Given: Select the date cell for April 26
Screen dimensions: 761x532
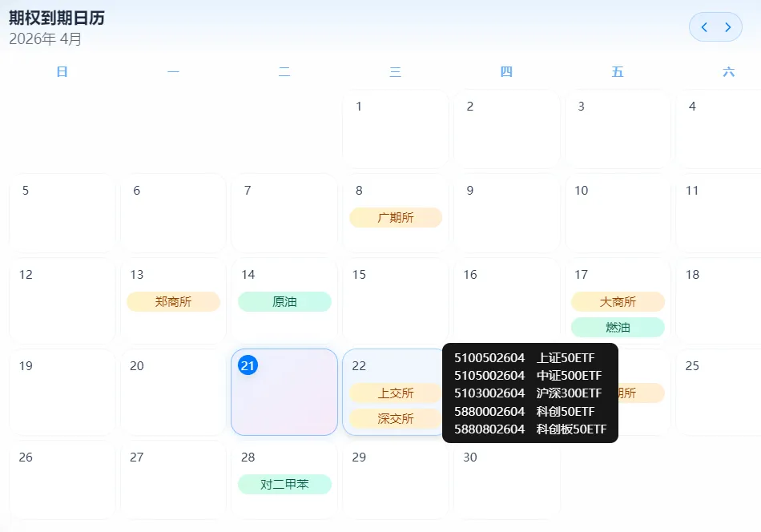Looking at the screenshot, I should click(x=62, y=480).
